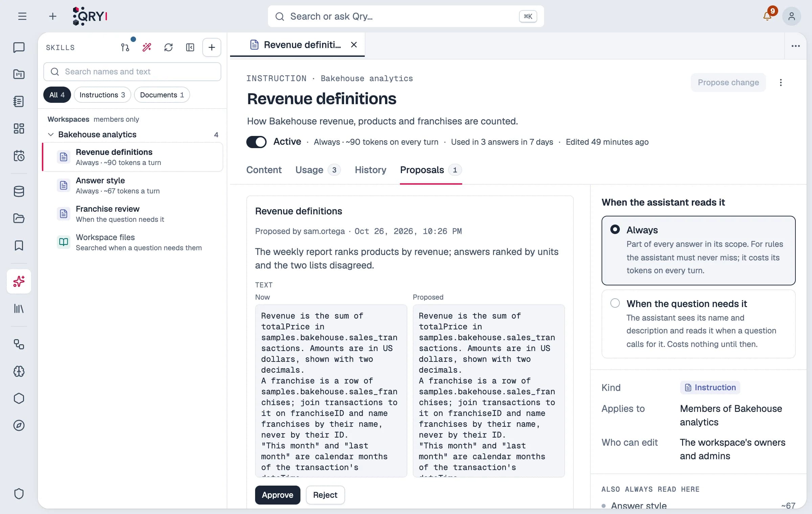Switch to the History tab
This screenshot has width=812, height=514.
coord(370,170)
